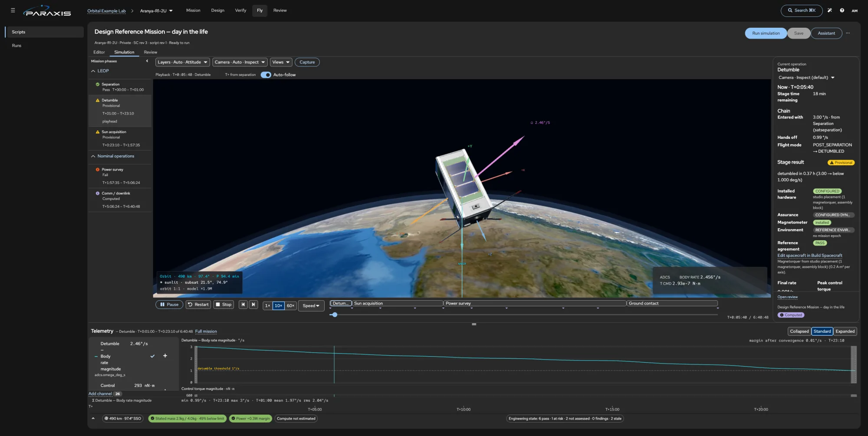The width and height of the screenshot is (868, 436).
Task: Open the Layers · Auto · Attitude dropdown
Action: point(182,62)
